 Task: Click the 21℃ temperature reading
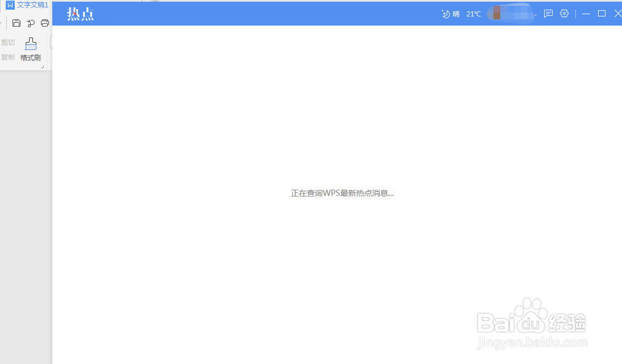coord(474,14)
